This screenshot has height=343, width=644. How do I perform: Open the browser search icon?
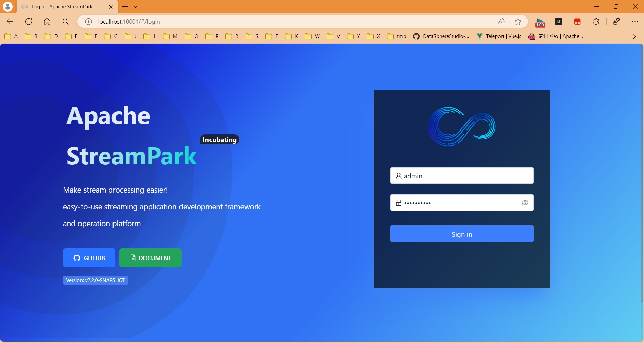point(66,22)
